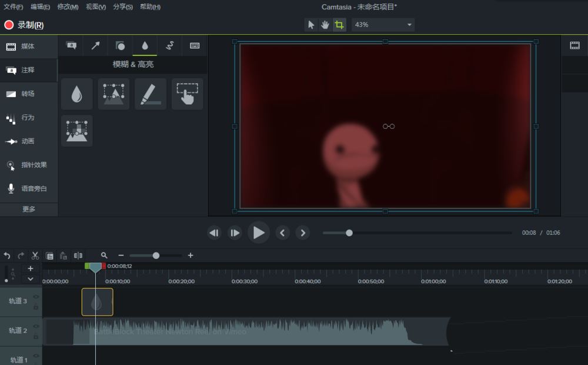Expand the track options down chevron
Screen dimensions: 588x365
pos(31,279)
